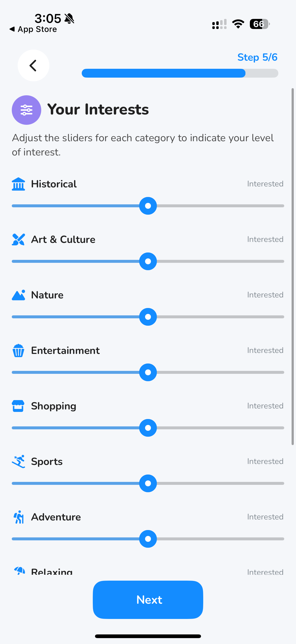Click the Sports slider thumb
Image resolution: width=296 pixels, height=644 pixels.
click(x=148, y=483)
